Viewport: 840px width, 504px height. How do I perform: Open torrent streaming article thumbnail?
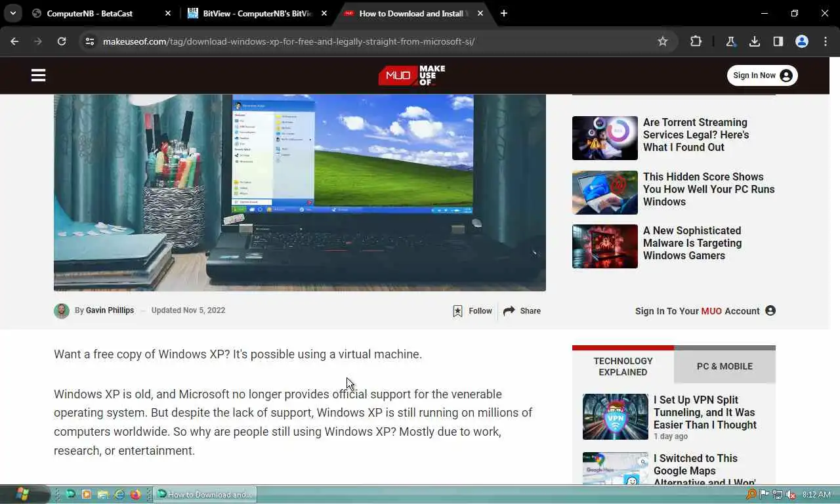click(605, 138)
